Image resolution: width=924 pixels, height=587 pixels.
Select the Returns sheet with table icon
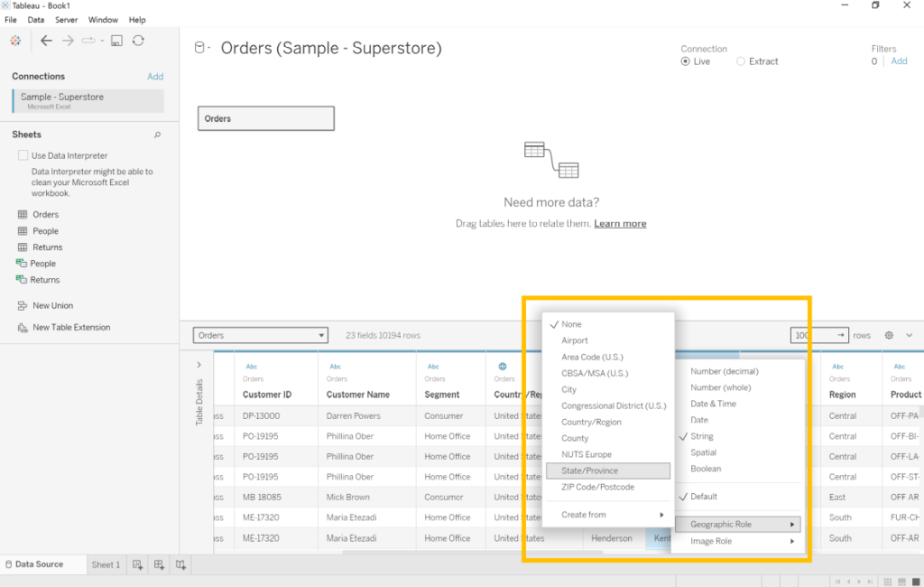23,247
